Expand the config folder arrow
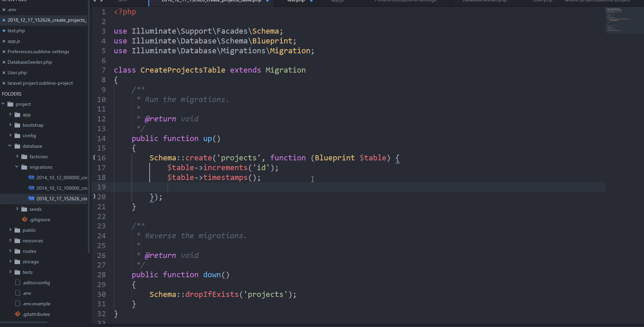The width and height of the screenshot is (644, 327). (x=10, y=135)
